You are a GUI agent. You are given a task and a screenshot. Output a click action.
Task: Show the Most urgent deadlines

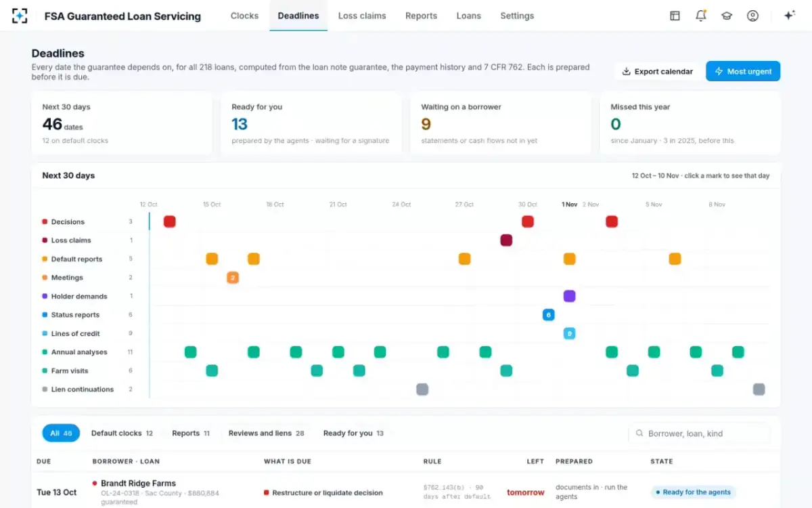coord(743,71)
